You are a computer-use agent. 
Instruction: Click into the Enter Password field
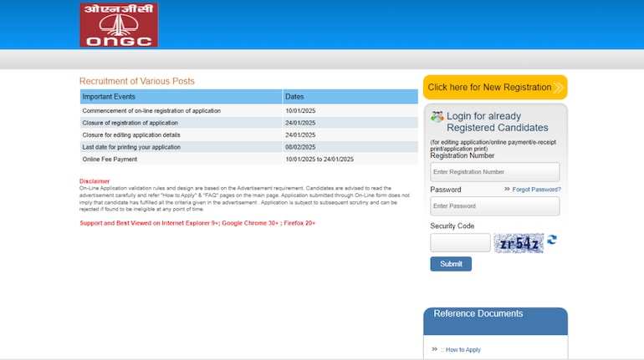(494, 205)
